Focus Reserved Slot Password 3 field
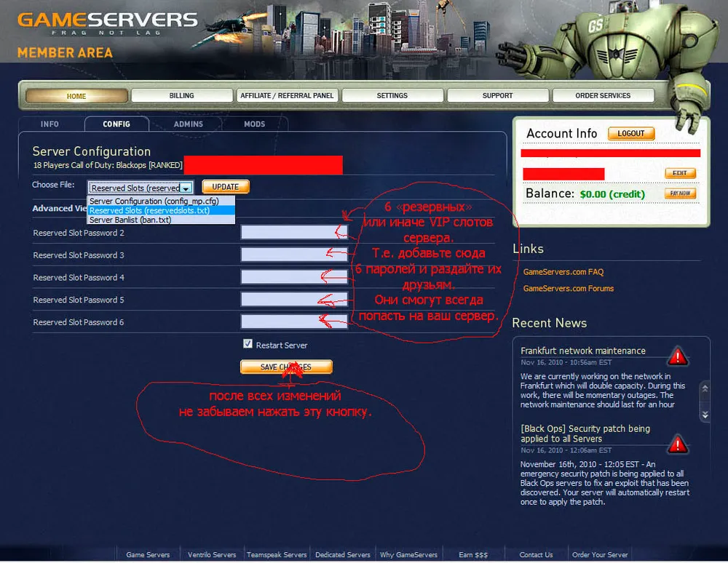 point(294,254)
